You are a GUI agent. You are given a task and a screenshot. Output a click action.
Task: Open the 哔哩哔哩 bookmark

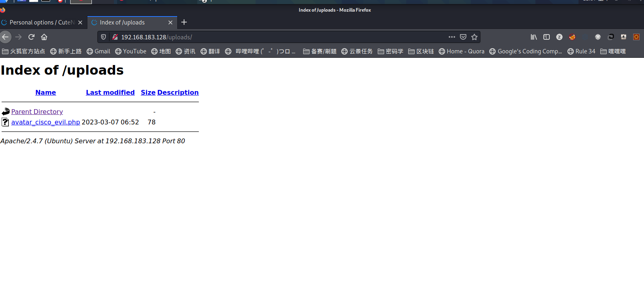click(x=261, y=51)
